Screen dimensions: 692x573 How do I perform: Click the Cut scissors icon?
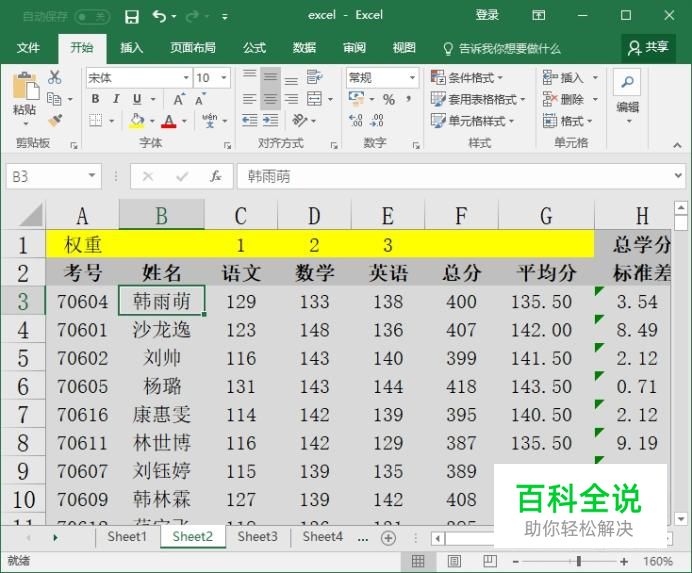click(55, 78)
